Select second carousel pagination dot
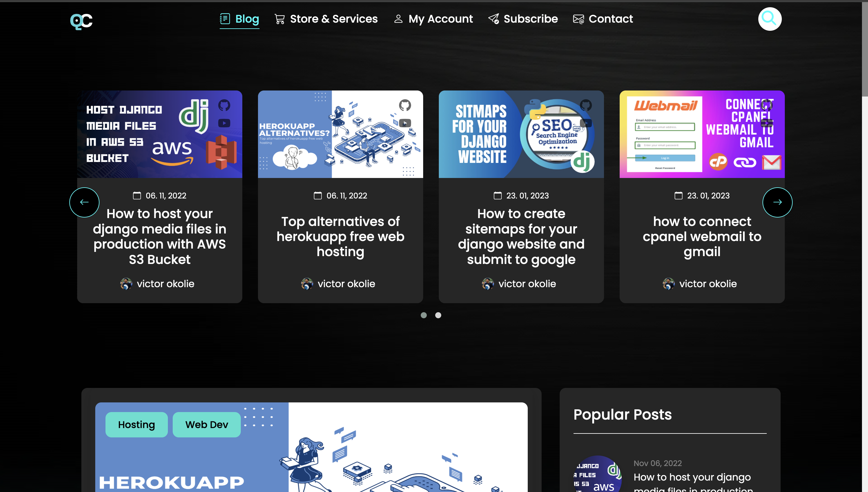Image resolution: width=868 pixels, height=492 pixels. coord(438,315)
